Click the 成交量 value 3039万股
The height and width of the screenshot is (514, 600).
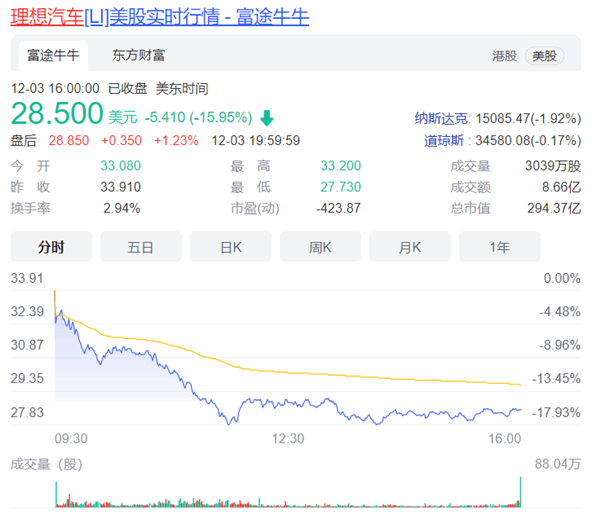[553, 166]
